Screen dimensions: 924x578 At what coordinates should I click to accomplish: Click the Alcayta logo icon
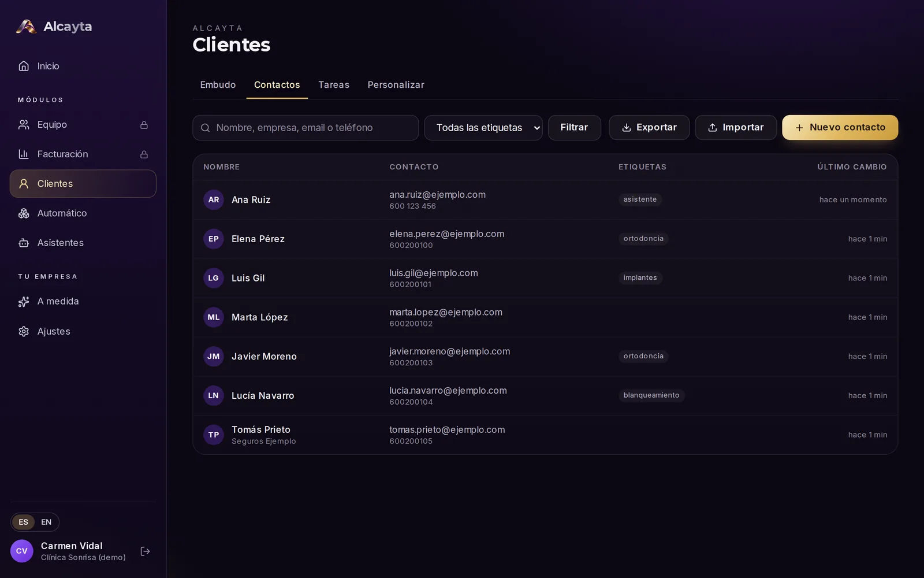26,27
